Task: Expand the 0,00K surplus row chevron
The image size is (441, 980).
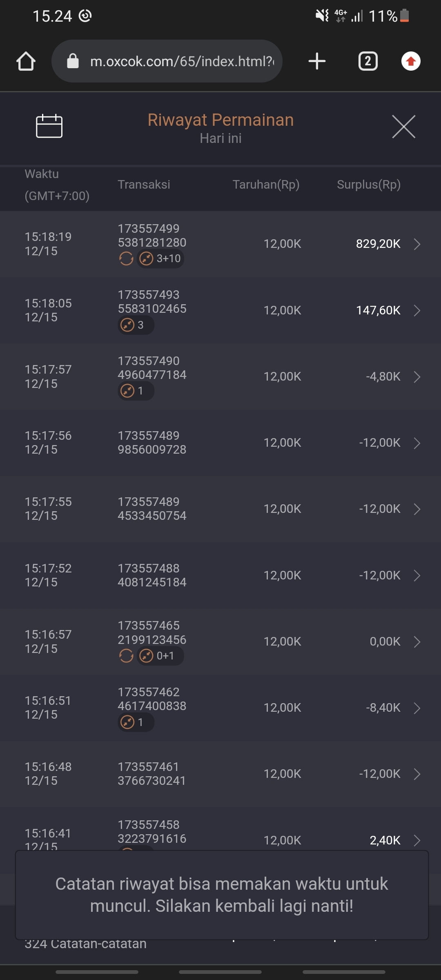Action: click(417, 642)
